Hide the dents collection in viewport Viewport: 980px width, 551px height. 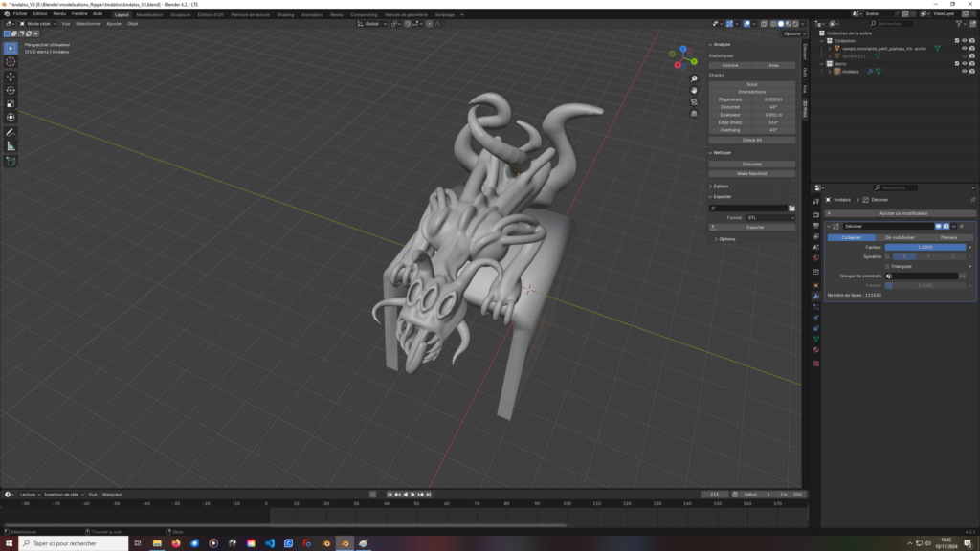[965, 64]
